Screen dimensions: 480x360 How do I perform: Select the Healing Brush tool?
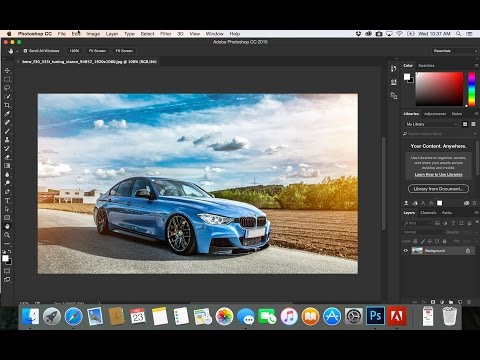coord(7,123)
